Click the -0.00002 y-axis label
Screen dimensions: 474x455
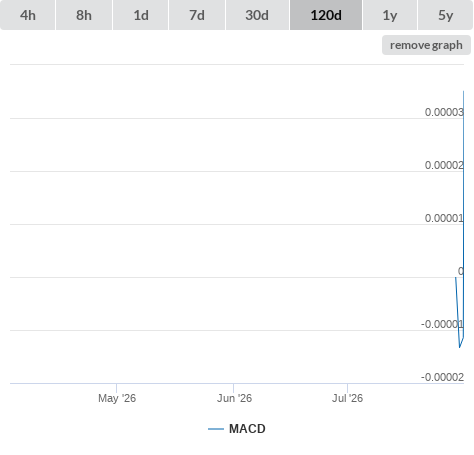coord(442,377)
